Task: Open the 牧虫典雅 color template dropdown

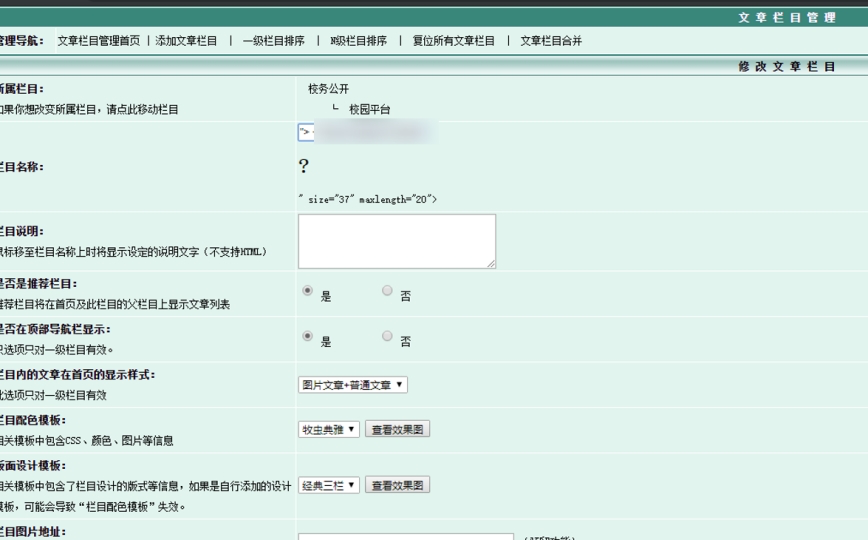Action: [x=328, y=430]
